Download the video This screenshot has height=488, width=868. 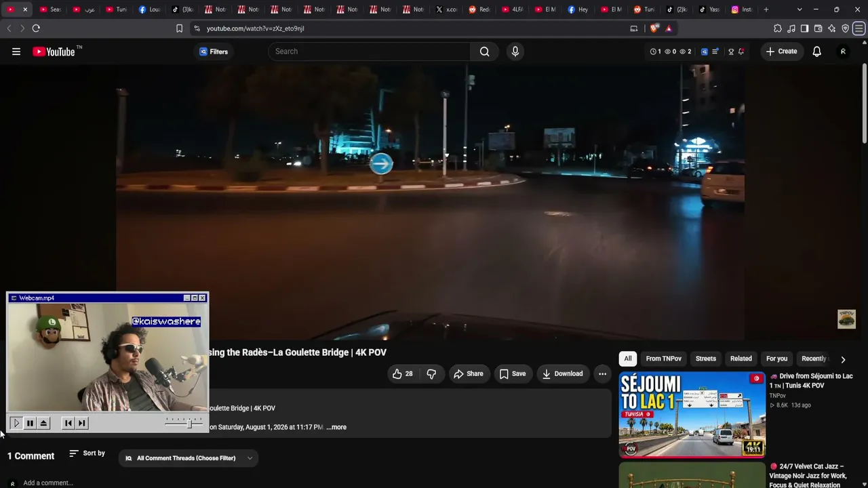click(x=563, y=373)
